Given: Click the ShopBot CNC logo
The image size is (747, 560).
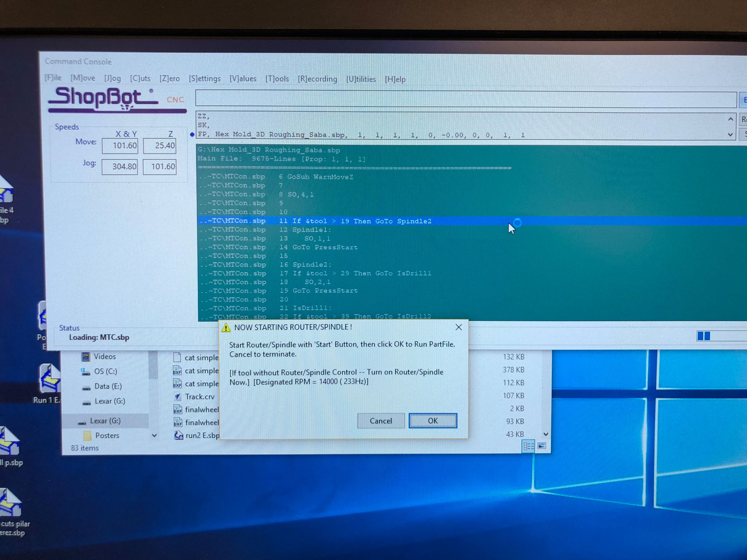Looking at the screenshot, I should pyautogui.click(x=117, y=100).
